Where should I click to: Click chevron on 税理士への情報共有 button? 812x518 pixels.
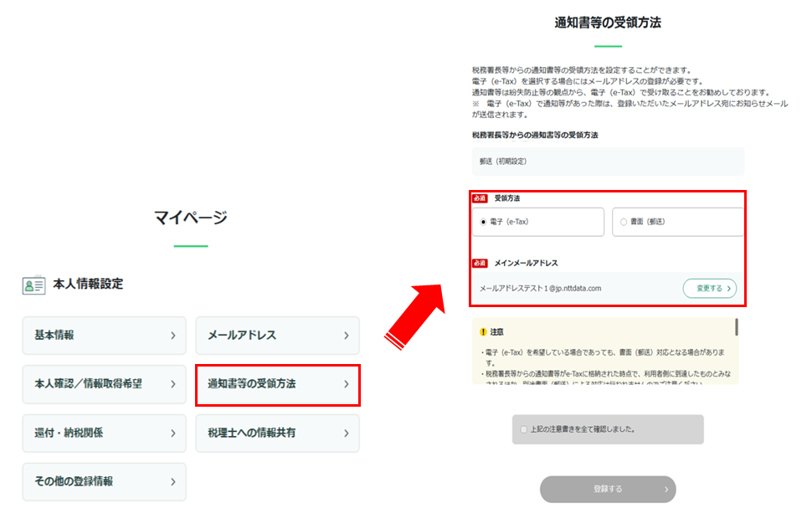[x=347, y=433]
